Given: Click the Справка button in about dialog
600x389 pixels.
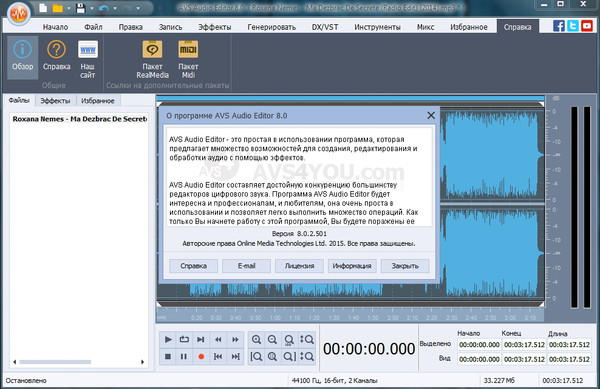Looking at the screenshot, I should tap(193, 266).
